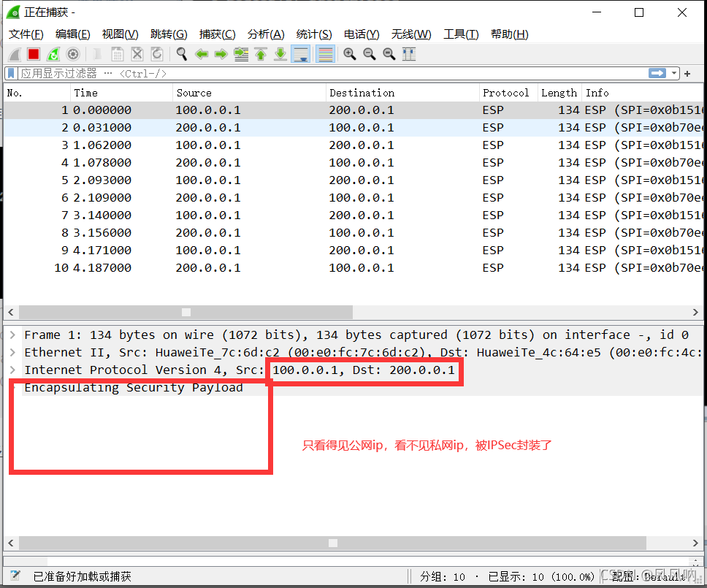
Task: Open the 视图(V) menu
Action: [x=121, y=34]
